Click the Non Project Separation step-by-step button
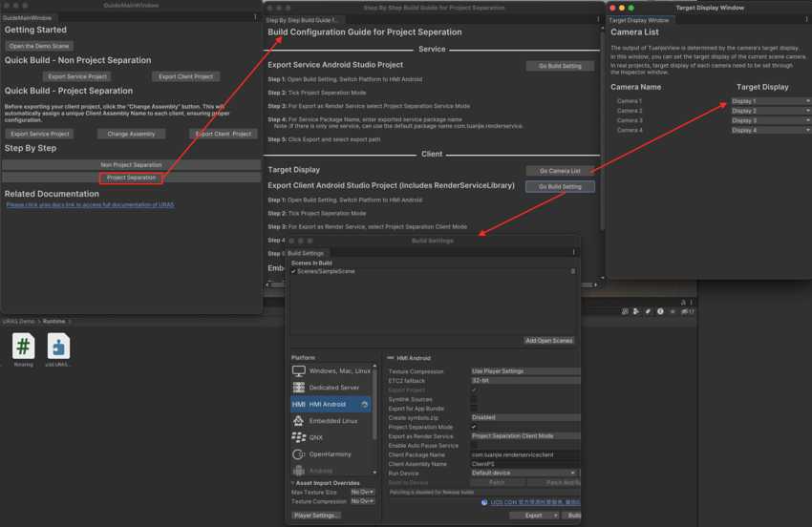 131,164
